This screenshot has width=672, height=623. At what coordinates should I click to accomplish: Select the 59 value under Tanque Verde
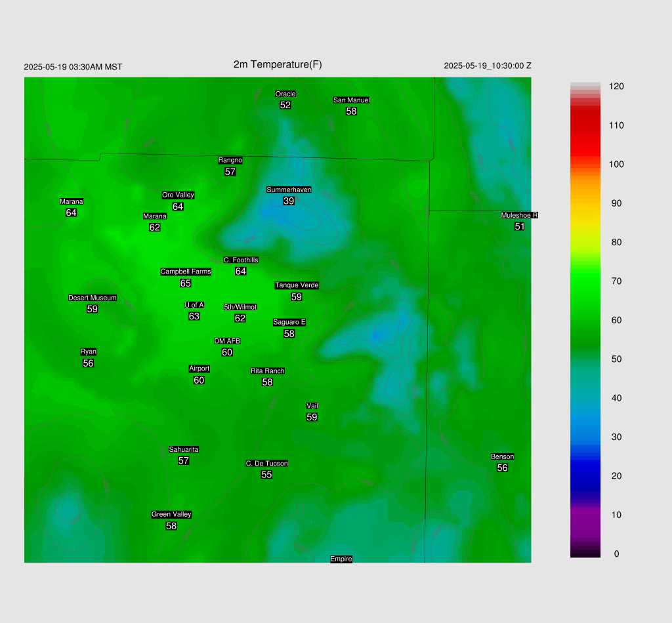[x=297, y=296]
